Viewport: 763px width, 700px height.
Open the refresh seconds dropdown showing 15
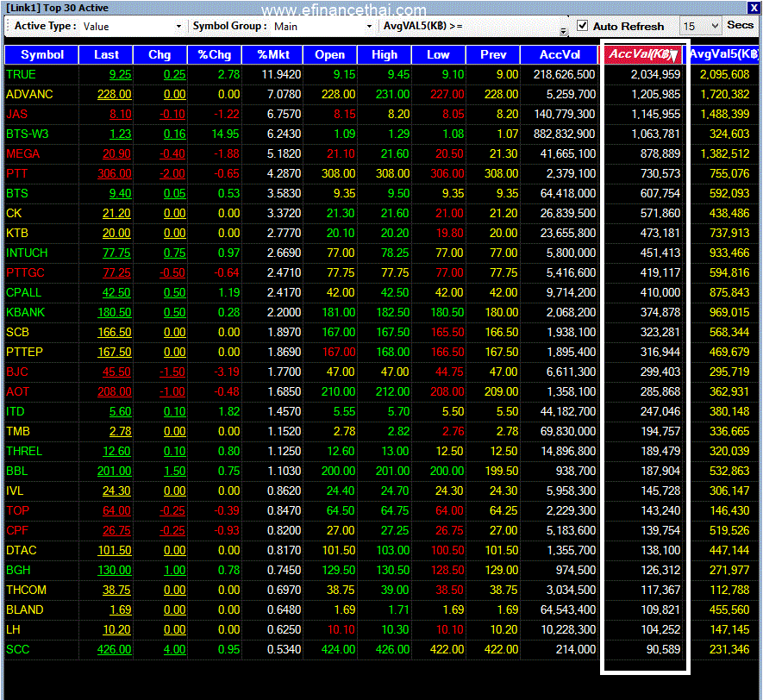[701, 26]
